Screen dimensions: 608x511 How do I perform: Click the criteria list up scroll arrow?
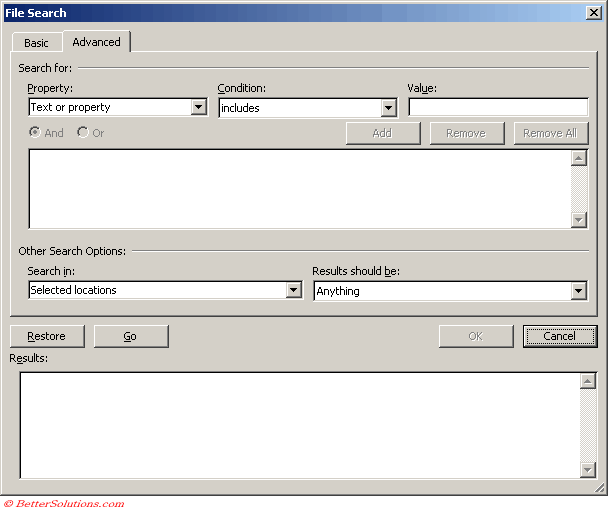click(x=579, y=158)
